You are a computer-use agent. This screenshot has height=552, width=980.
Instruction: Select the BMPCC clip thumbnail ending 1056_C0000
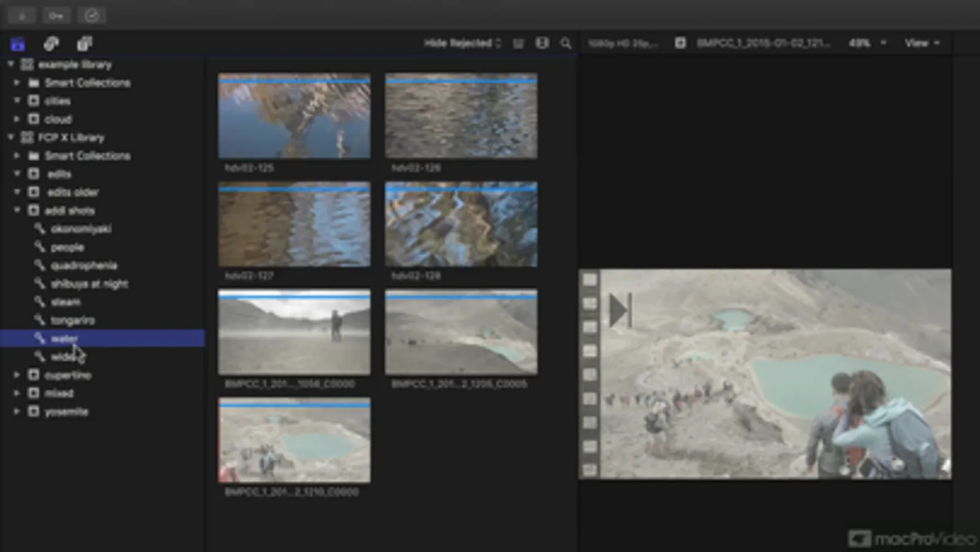click(x=294, y=332)
